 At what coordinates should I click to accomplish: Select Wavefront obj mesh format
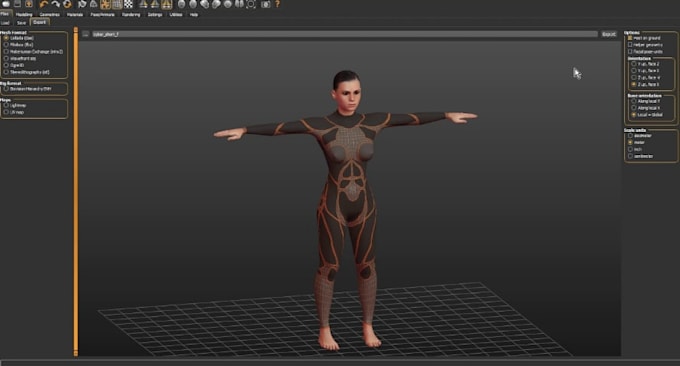(x=20, y=58)
